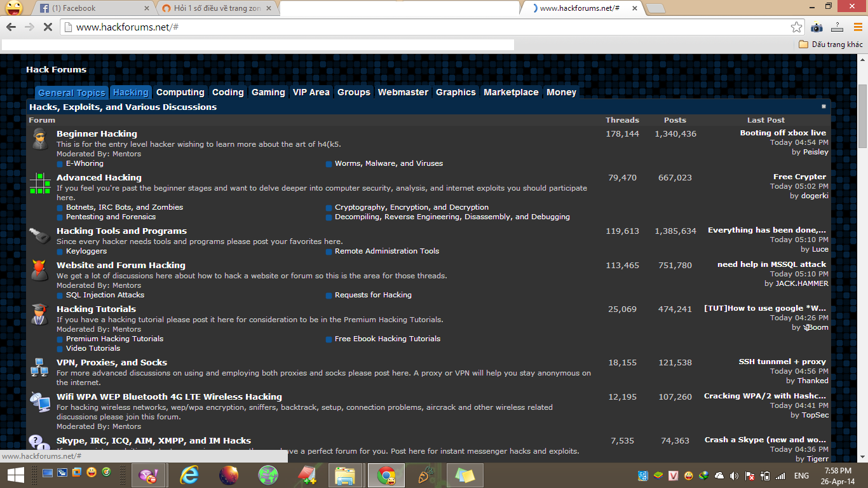Click the red devil Website Hacking icon
This screenshot has width=868, height=488.
coord(39,270)
